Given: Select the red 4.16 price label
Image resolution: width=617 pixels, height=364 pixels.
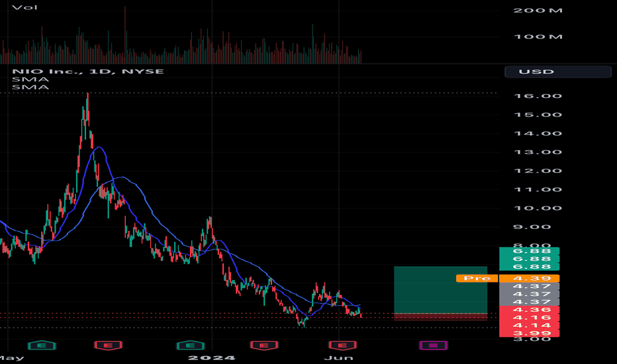Looking at the screenshot, I should [x=529, y=318].
